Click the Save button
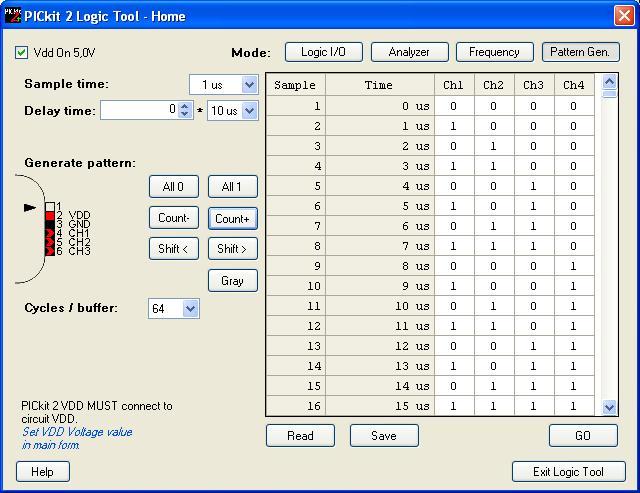640x493 pixels. pyautogui.click(x=384, y=435)
